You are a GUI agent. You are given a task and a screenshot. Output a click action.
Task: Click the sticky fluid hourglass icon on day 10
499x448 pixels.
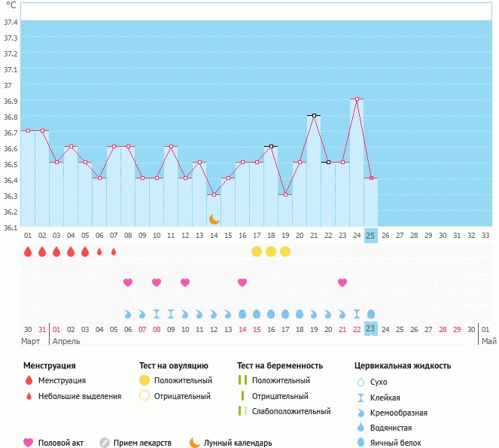coord(157,313)
